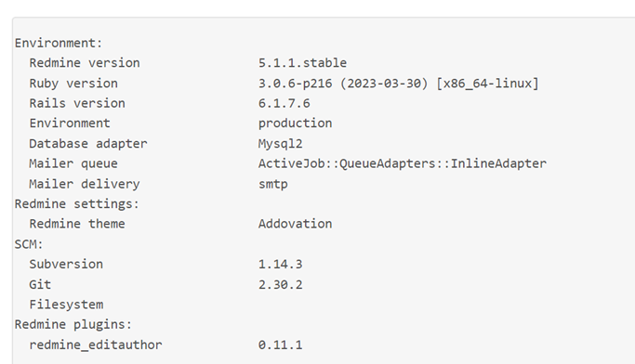Click the Redmine plugins: heading

coord(73,324)
